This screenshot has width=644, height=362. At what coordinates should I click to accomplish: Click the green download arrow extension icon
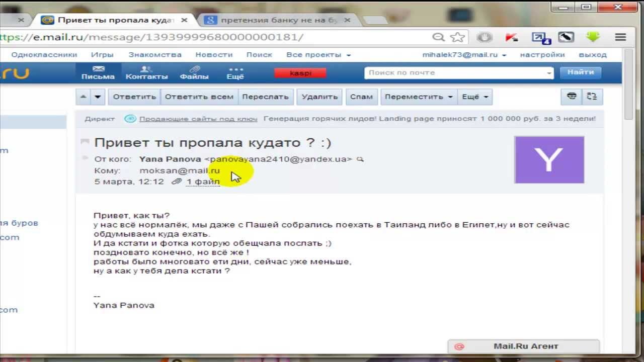593,37
